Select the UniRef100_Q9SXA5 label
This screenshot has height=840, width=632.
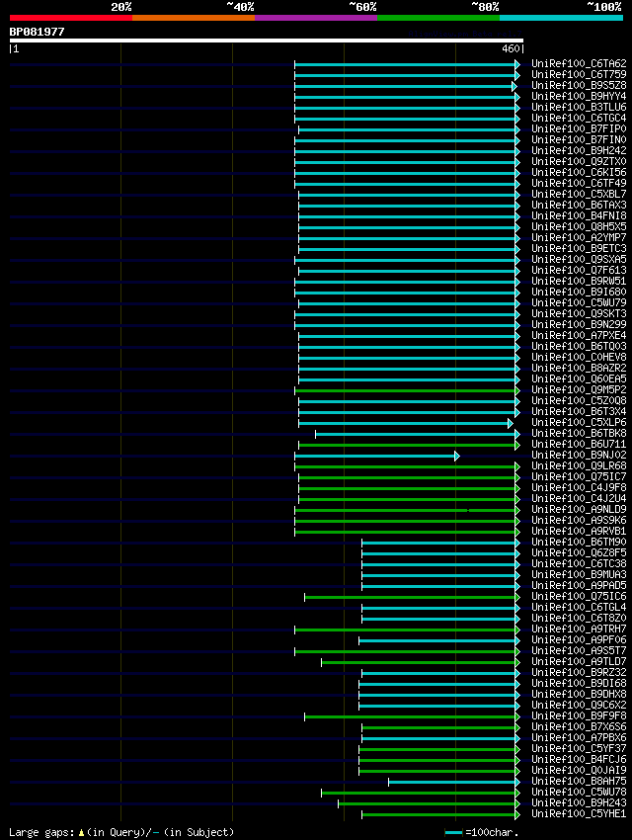click(x=579, y=259)
